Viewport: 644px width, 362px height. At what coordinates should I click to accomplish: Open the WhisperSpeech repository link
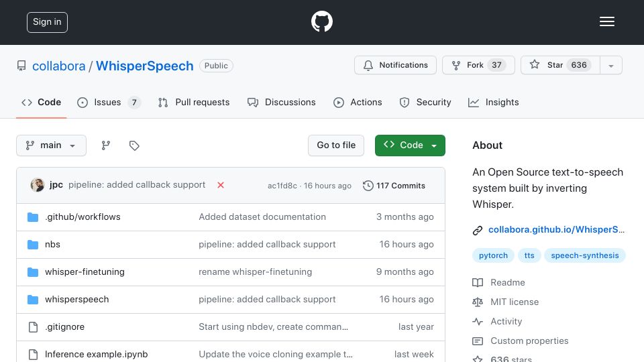click(145, 66)
